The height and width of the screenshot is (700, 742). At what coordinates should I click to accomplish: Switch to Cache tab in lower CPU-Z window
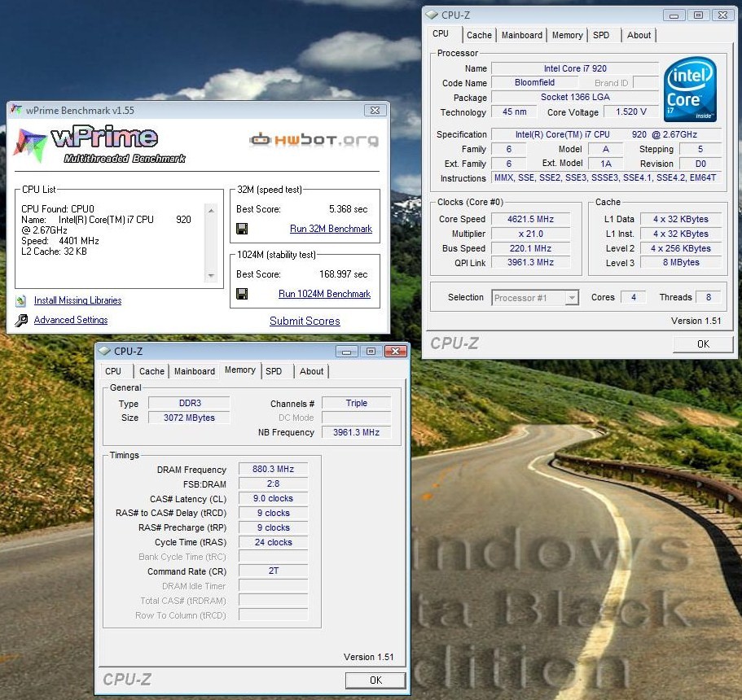click(151, 371)
